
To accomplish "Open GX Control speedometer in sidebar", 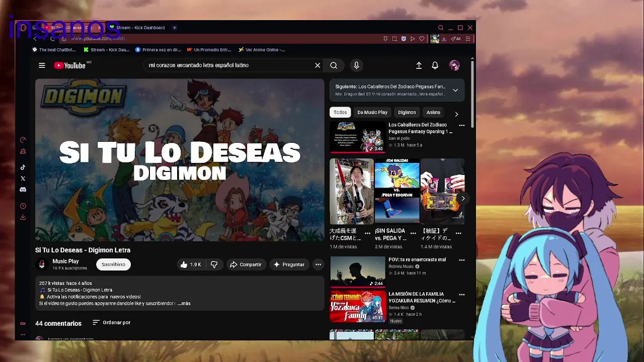I will tap(23, 140).
